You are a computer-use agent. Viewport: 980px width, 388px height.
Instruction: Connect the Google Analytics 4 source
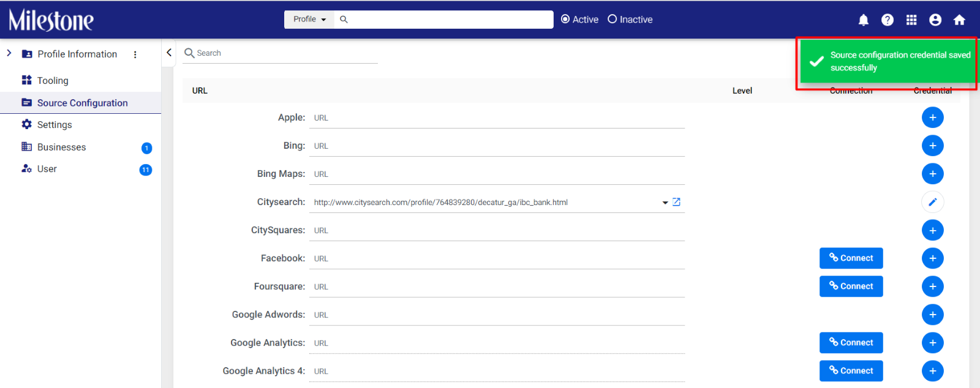(x=851, y=371)
